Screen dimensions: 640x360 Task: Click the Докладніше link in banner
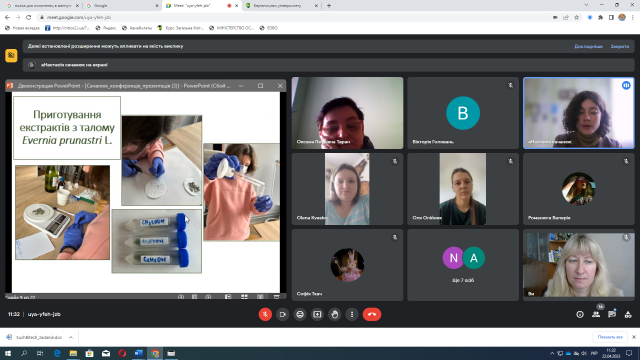click(x=588, y=47)
